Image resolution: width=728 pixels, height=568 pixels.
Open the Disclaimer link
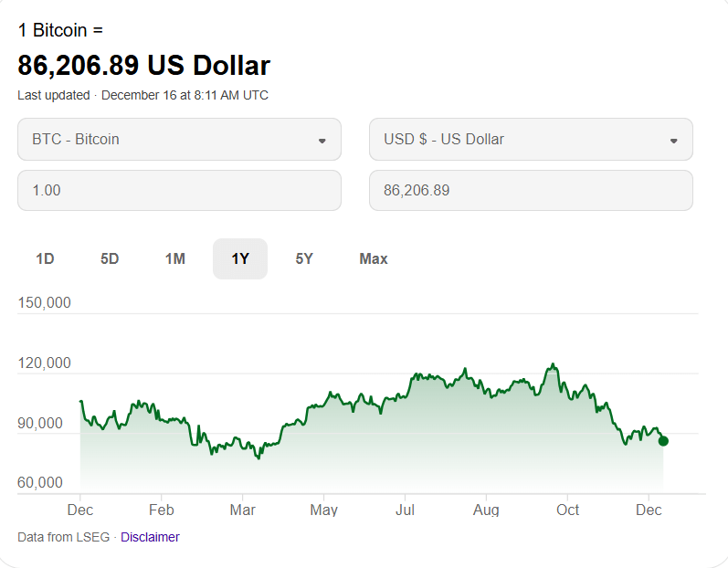[x=150, y=537]
